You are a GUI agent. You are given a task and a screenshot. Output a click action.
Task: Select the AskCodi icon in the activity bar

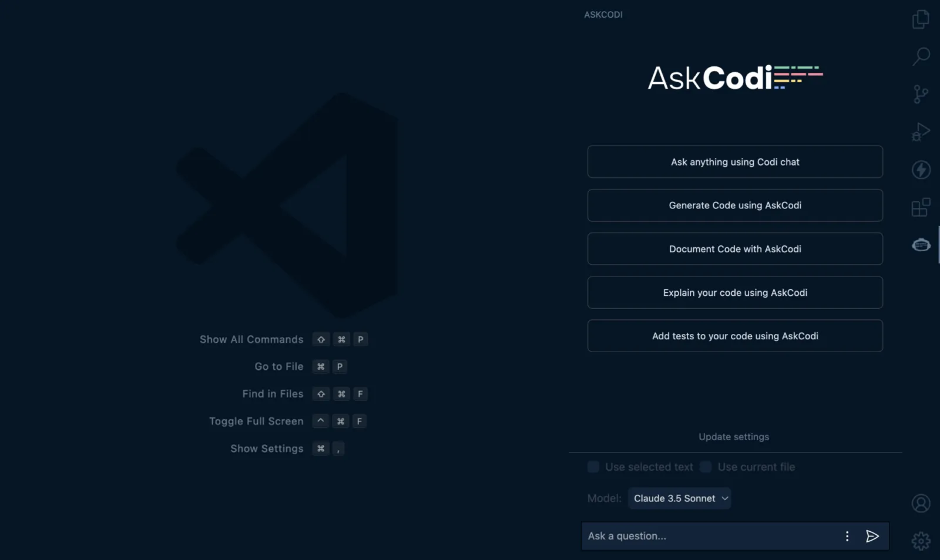click(921, 245)
